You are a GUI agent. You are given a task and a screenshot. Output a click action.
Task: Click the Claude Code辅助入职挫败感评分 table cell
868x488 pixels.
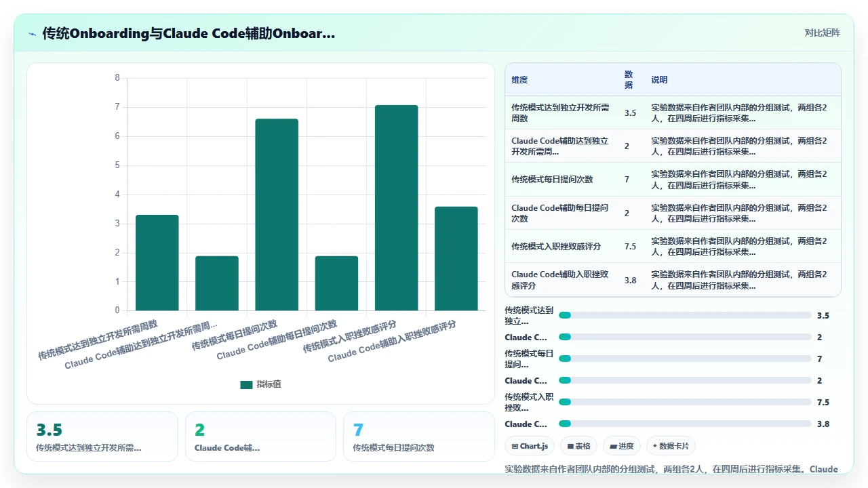pyautogui.click(x=560, y=280)
